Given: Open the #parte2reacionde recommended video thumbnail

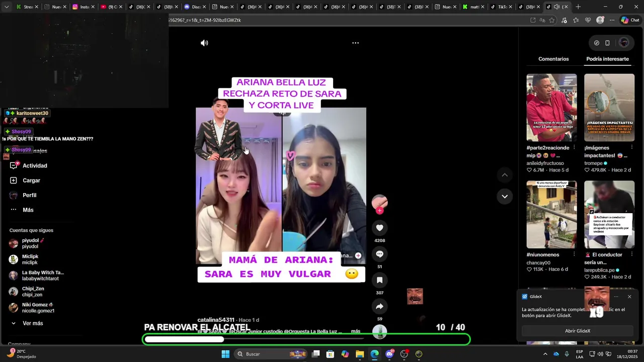Looking at the screenshot, I should tap(551, 108).
